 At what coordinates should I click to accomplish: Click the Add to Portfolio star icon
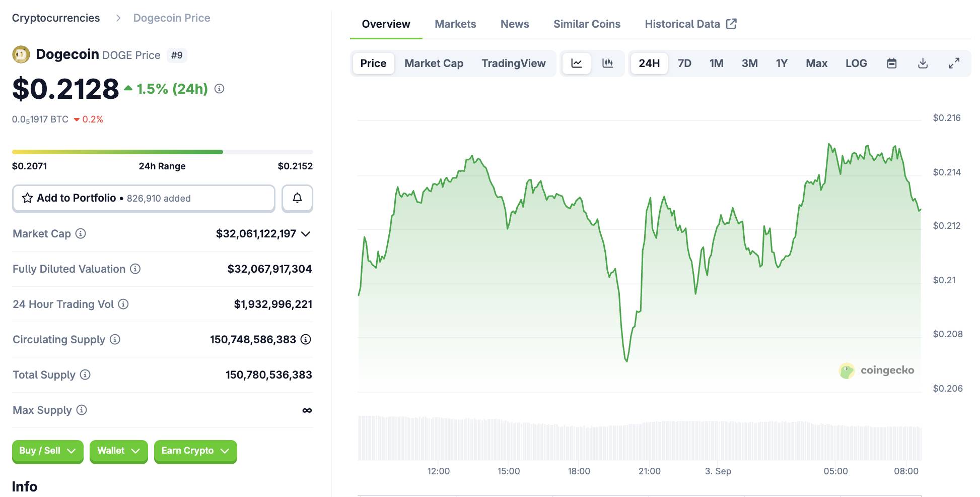pos(27,198)
